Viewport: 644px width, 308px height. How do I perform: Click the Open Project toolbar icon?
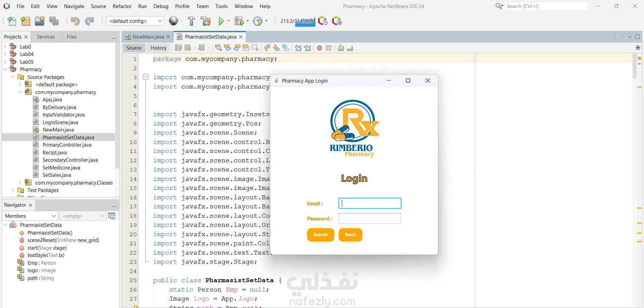coord(40,21)
